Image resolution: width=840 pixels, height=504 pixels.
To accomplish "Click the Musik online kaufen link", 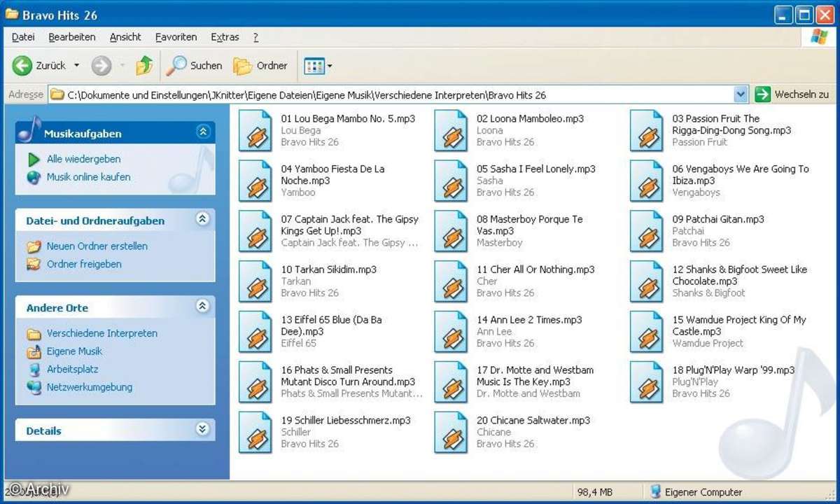I will click(88, 177).
